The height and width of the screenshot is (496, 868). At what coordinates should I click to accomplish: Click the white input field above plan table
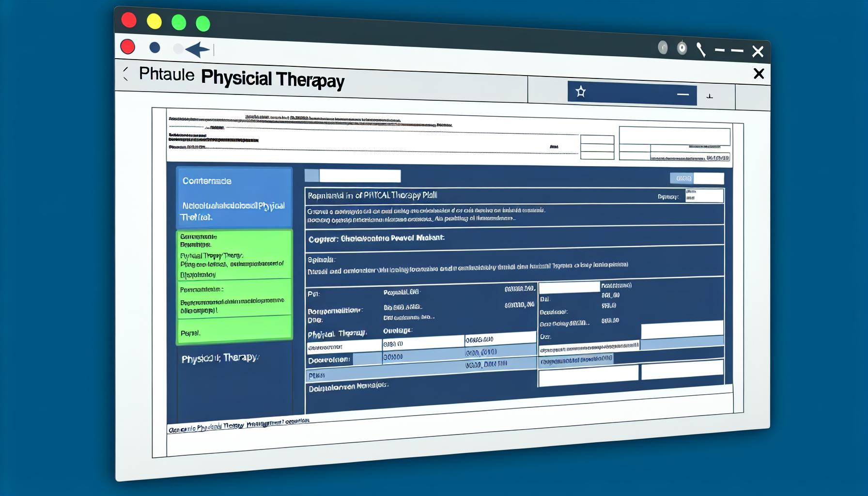[360, 176]
